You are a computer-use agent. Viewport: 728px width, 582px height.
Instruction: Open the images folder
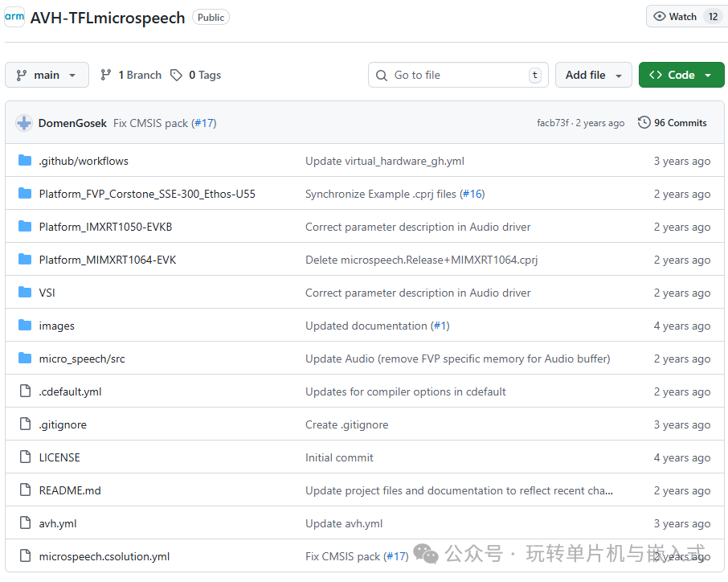click(56, 326)
